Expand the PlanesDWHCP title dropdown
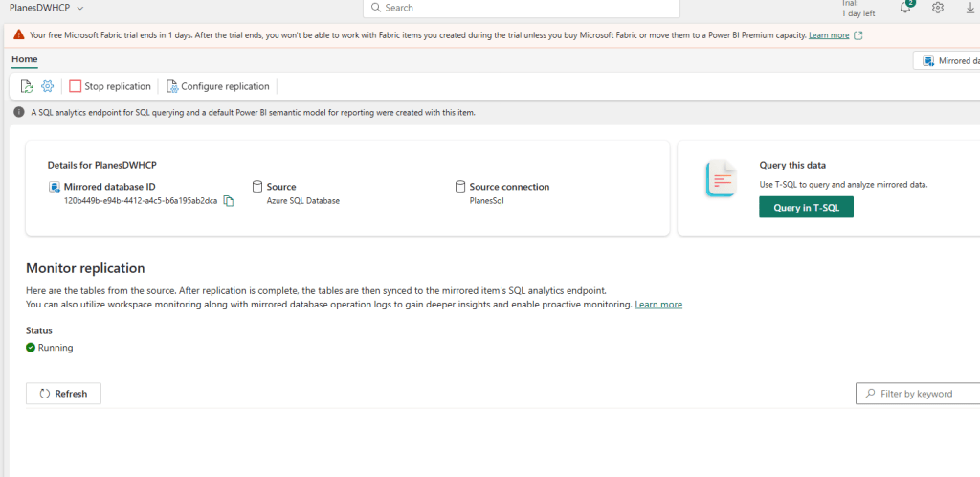The width and height of the screenshot is (980, 477). [x=79, y=8]
